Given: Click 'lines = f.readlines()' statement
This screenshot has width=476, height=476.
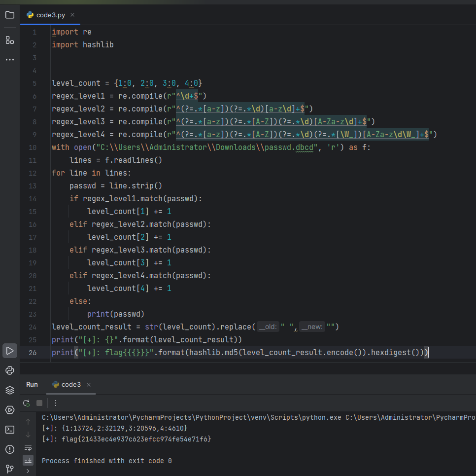Looking at the screenshot, I should click(x=116, y=160).
